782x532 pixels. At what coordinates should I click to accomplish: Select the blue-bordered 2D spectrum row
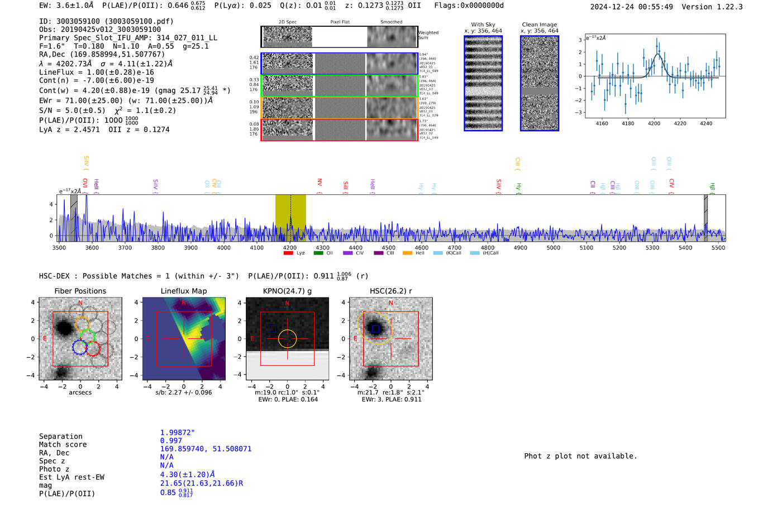tap(339, 64)
